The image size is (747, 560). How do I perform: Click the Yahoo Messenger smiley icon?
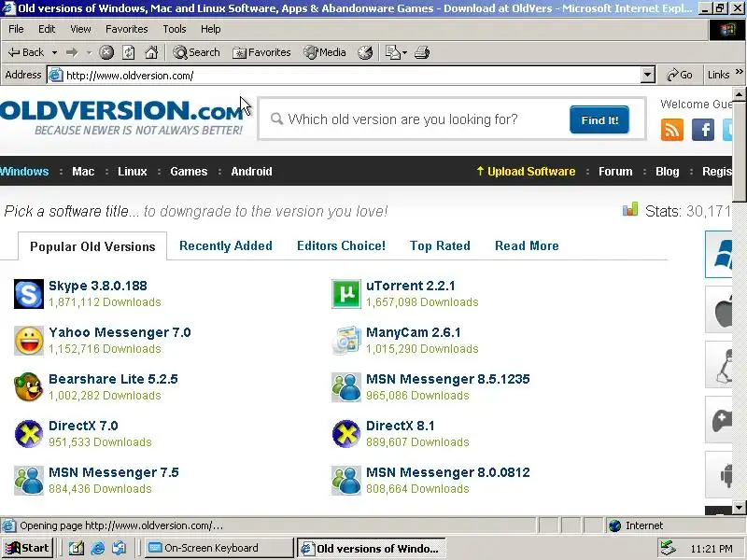[x=29, y=341]
